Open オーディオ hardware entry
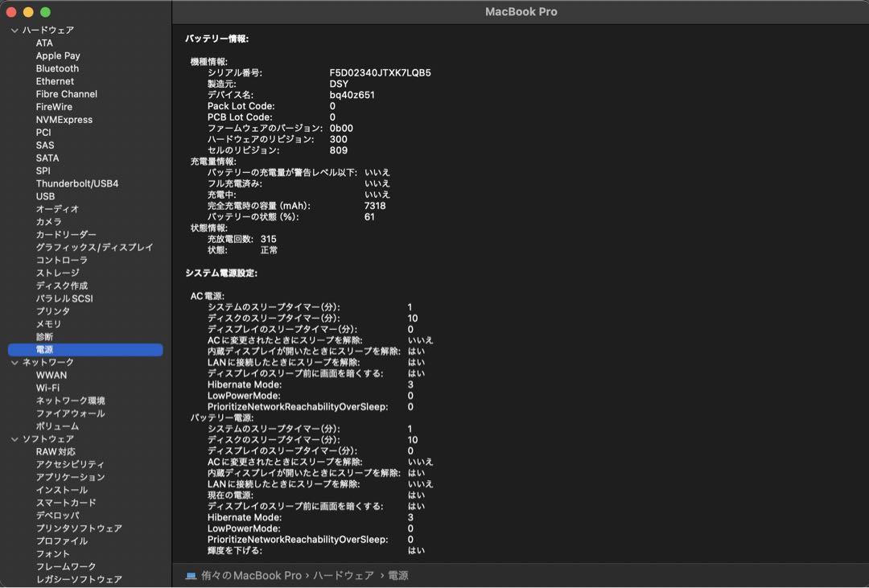869x588 pixels. (x=58, y=208)
